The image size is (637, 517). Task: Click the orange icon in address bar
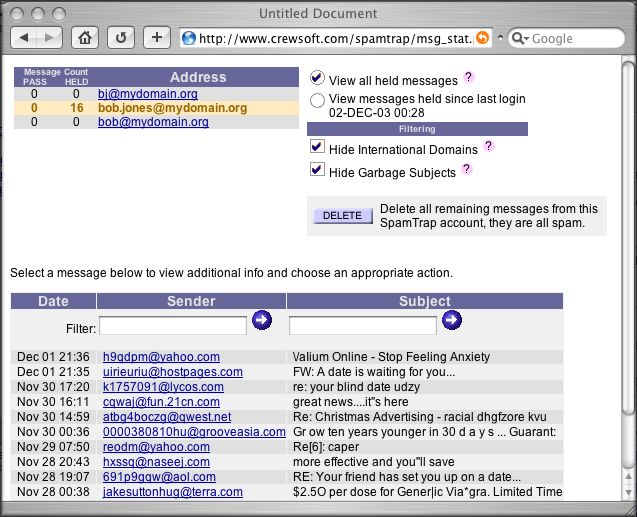pos(483,38)
